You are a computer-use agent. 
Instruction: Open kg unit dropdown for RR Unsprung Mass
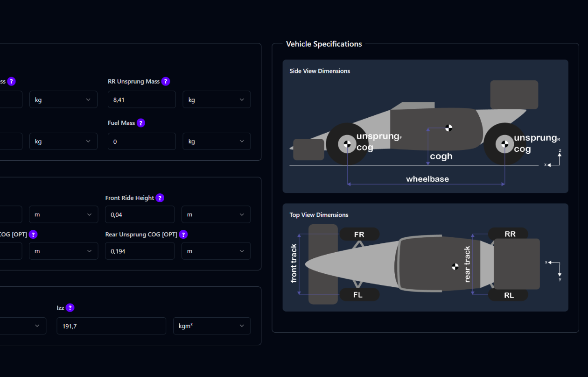[x=217, y=100]
